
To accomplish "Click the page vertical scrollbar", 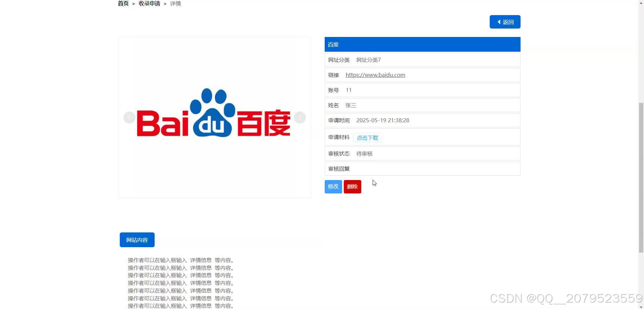I will point(641,178).
